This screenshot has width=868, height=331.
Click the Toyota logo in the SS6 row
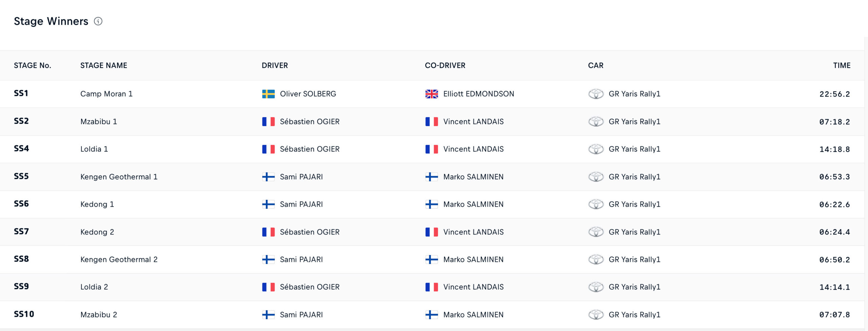click(595, 204)
